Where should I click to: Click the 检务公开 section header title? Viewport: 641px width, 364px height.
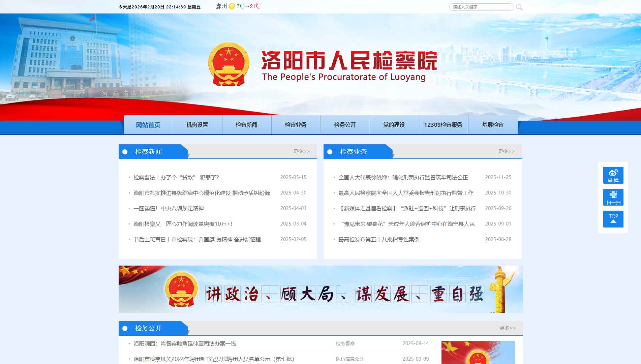[x=148, y=328]
